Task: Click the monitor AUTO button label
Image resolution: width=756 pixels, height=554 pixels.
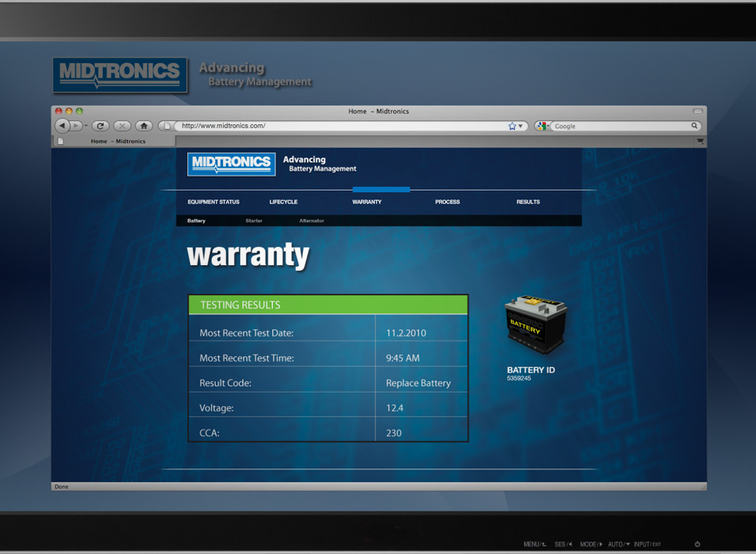Action: [x=619, y=545]
